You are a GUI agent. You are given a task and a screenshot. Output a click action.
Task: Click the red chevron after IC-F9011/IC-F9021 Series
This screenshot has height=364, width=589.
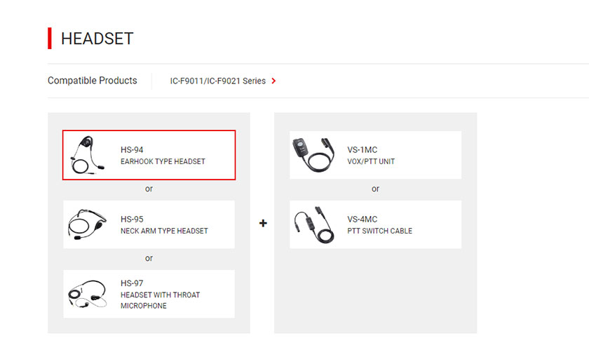click(x=274, y=81)
